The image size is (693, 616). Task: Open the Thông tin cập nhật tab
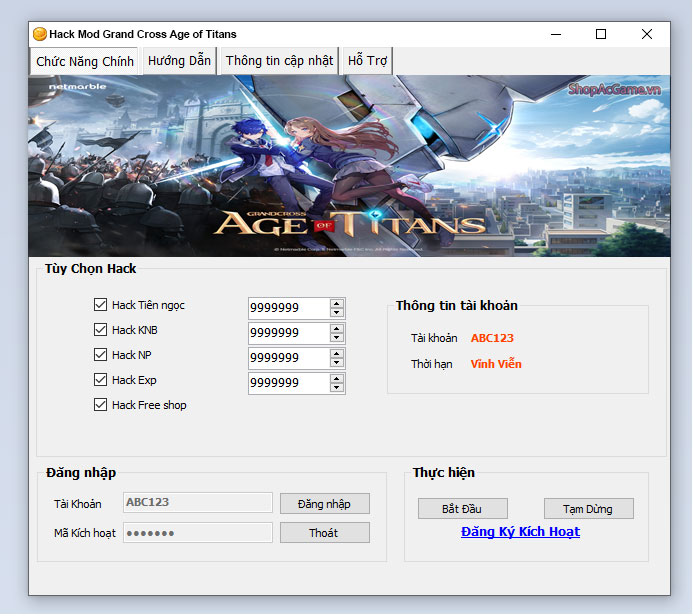[x=279, y=61]
